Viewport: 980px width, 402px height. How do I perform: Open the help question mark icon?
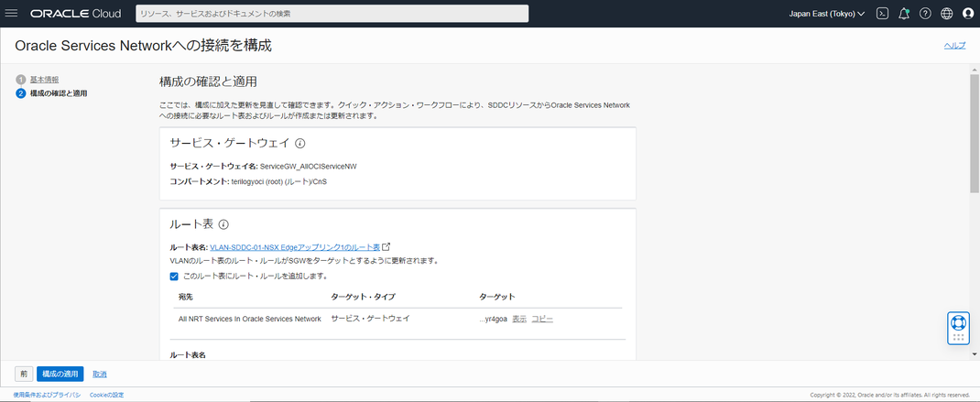click(x=925, y=13)
